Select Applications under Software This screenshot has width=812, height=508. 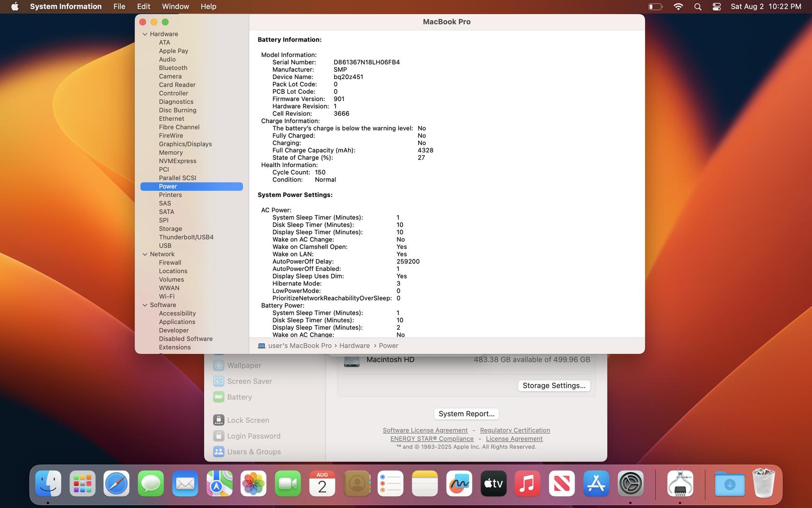click(177, 322)
